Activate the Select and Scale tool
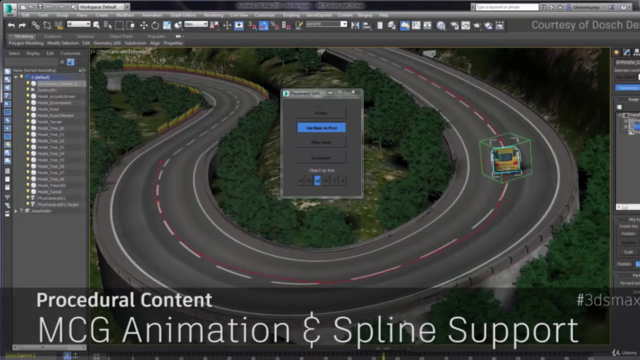The height and width of the screenshot is (360, 640). (167, 26)
